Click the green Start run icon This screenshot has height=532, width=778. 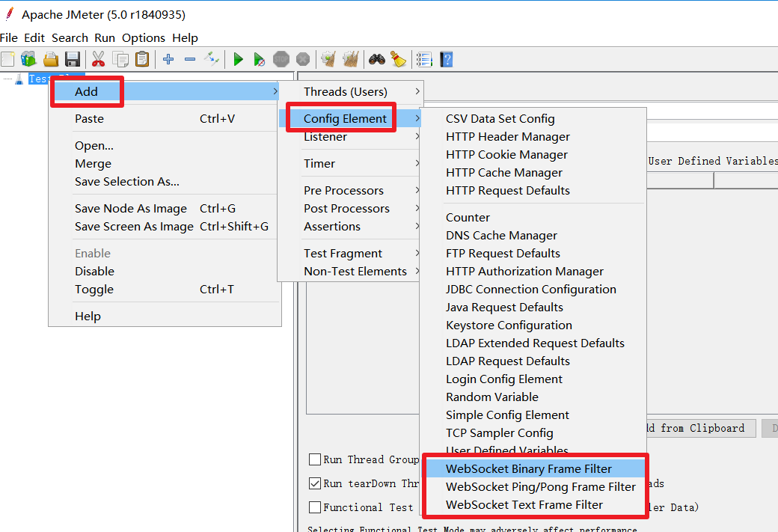238,60
